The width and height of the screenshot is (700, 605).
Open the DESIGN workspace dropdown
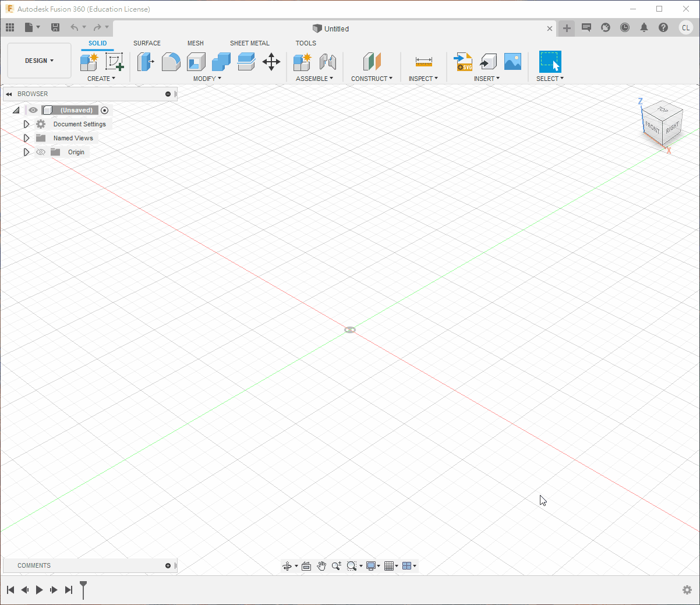(39, 61)
